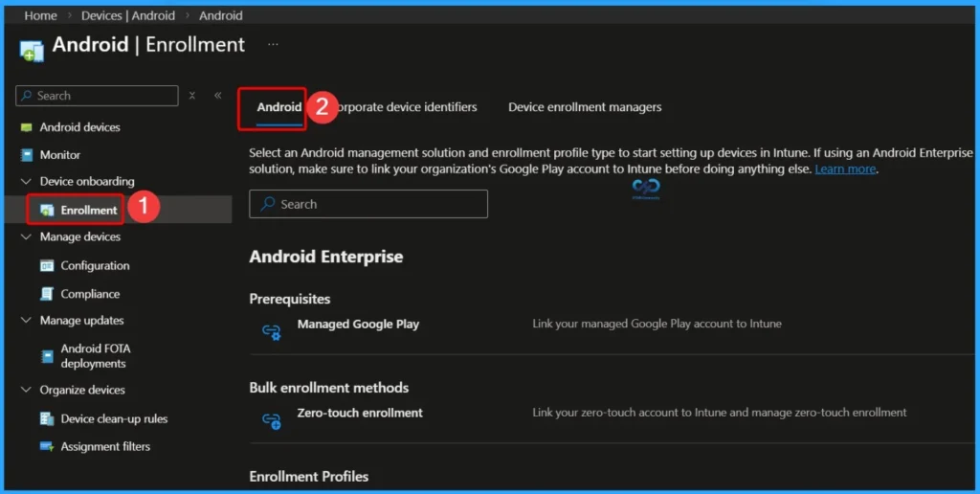Select Android FOTA deployments in sidebar
Screen dimensions: 980x494
point(96,356)
